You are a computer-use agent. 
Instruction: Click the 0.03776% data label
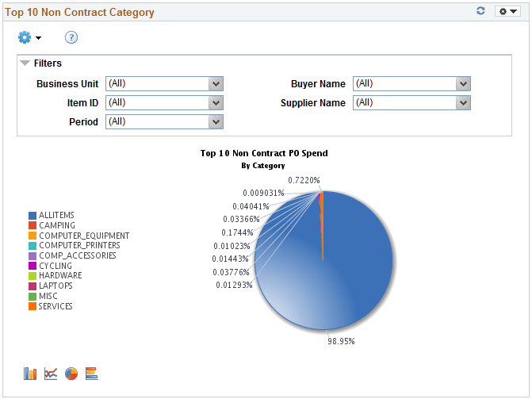[231, 272]
